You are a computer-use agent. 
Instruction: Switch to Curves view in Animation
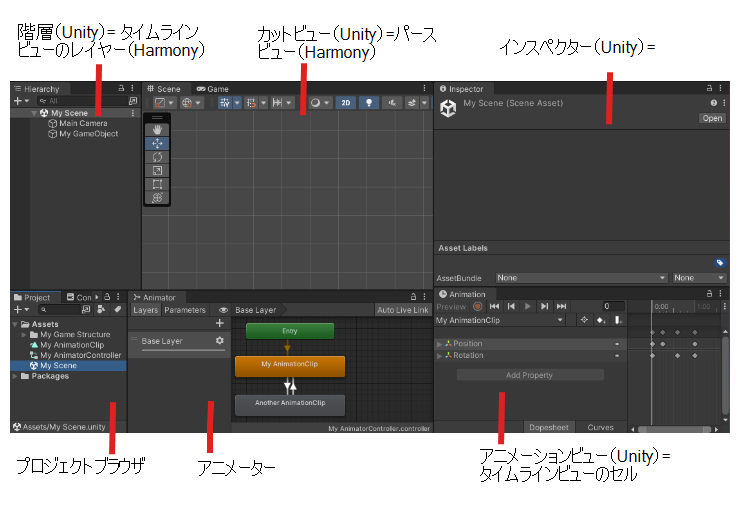600,427
